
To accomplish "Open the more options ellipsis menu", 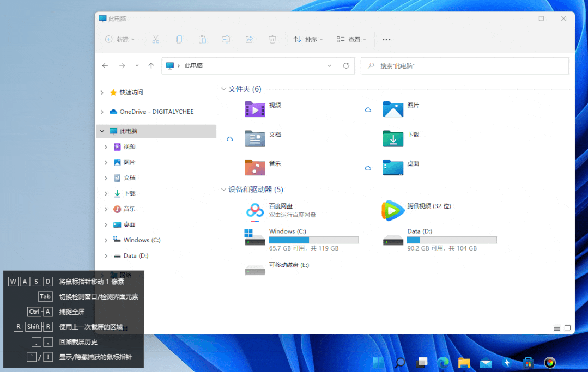I will (x=386, y=39).
